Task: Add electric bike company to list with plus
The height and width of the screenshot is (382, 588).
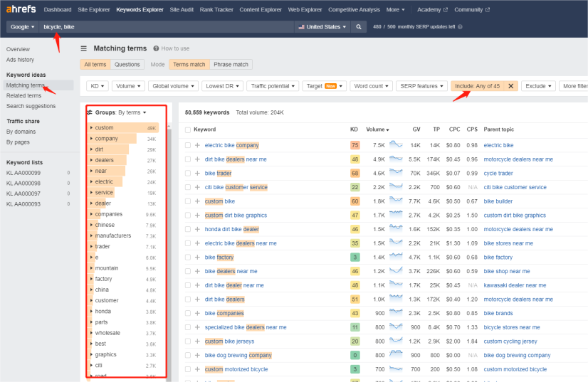Action: (x=197, y=145)
